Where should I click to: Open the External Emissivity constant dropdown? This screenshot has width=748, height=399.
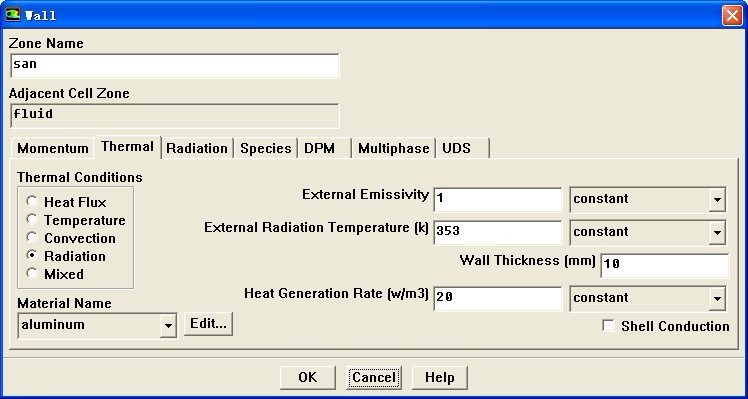[717, 200]
